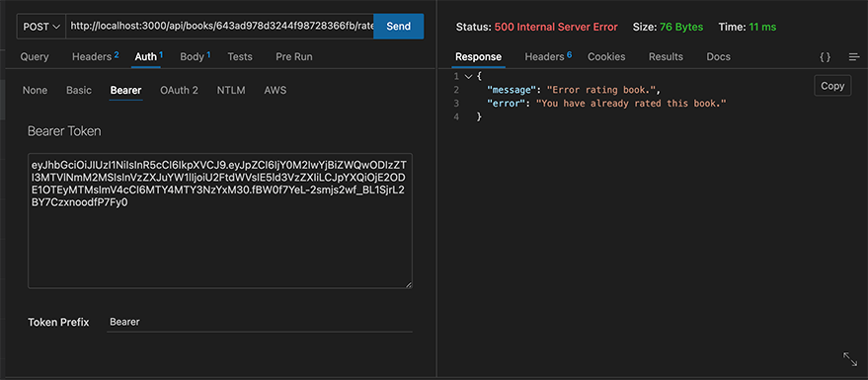This screenshot has height=380, width=868.
Task: Click the request URL field
Action: click(220, 27)
